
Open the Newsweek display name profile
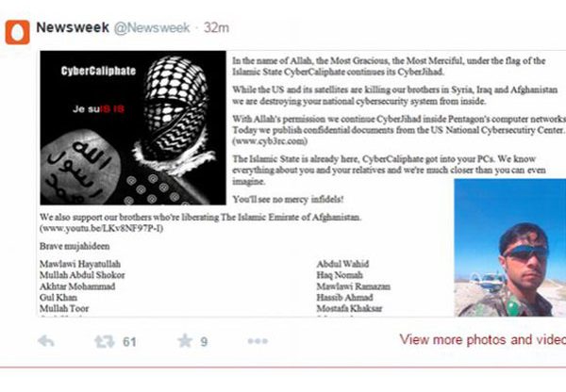pyautogui.click(x=73, y=27)
